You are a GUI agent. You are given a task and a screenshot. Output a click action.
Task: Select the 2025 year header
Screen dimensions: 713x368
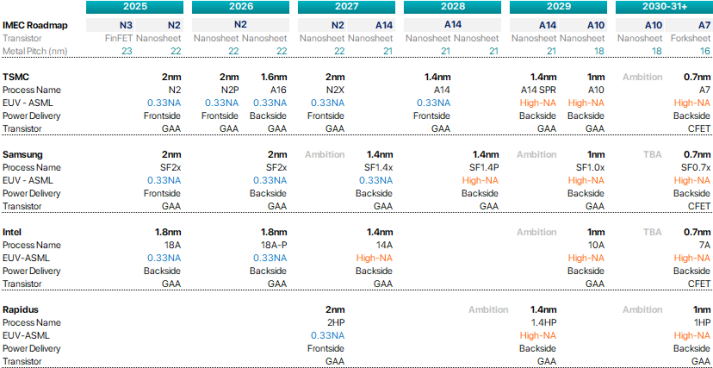point(135,7)
